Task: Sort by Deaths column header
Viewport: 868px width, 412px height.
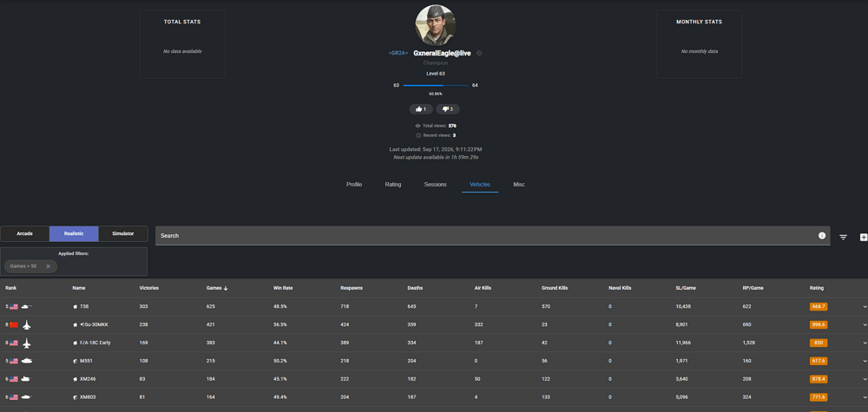Action: pos(415,288)
